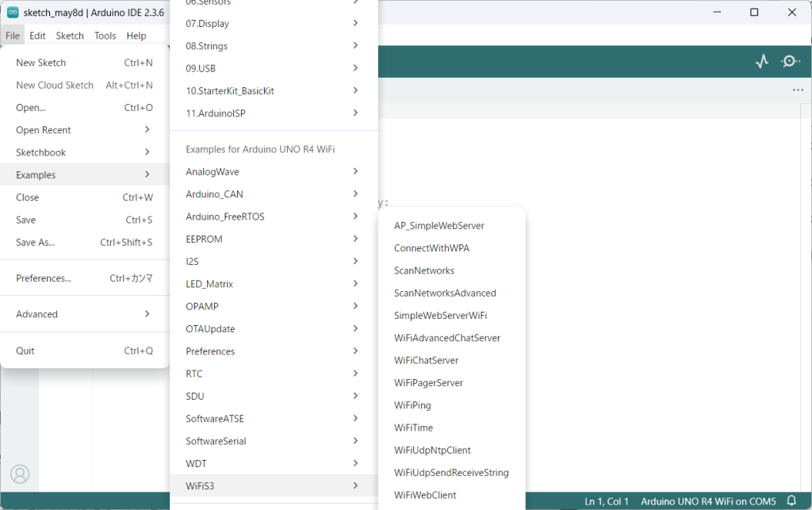
Task: Click Arduino UNO R4 WiFi on COM5 status
Action: coord(707,501)
